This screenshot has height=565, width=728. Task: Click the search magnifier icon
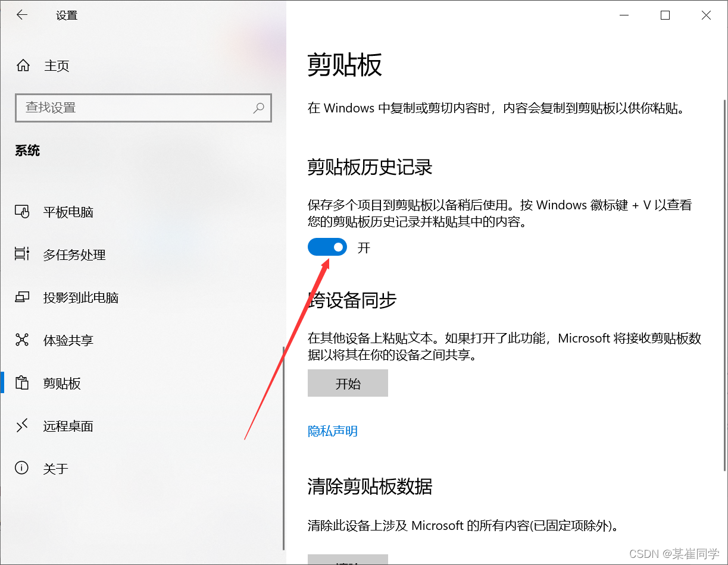259,108
